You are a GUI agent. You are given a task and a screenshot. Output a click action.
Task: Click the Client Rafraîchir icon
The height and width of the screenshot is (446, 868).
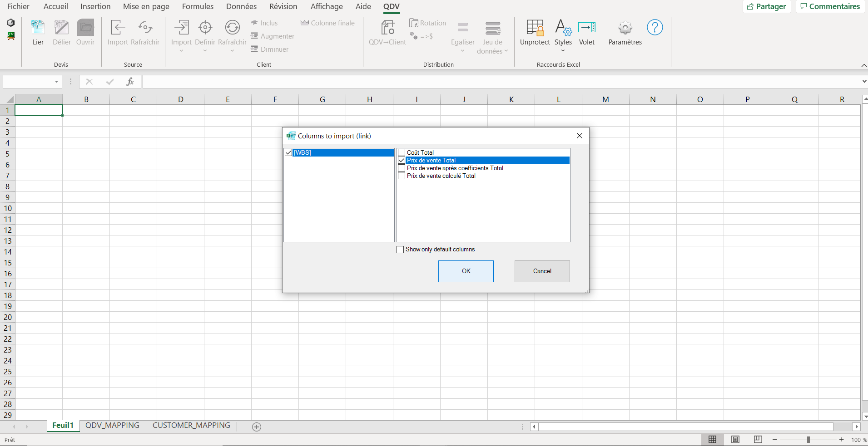click(x=232, y=28)
